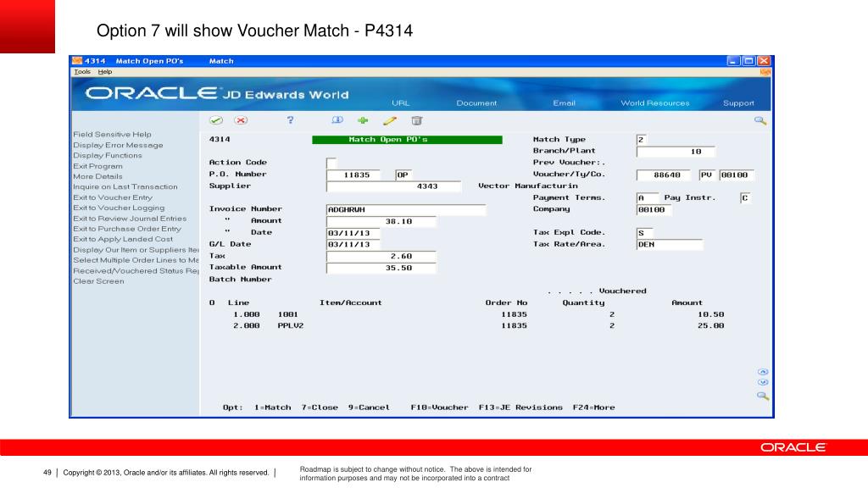Click the Taxable Amount field 35.50
Viewport: 868px width, 488px height.
(381, 268)
